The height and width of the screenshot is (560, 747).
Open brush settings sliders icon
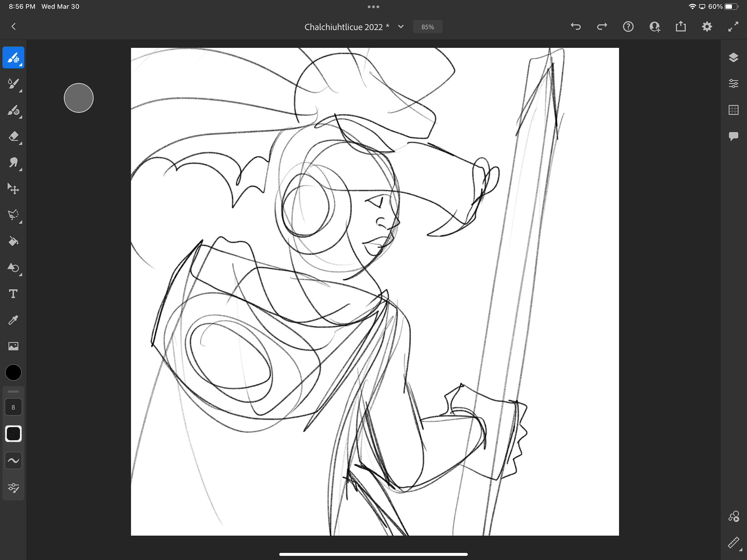(13, 488)
